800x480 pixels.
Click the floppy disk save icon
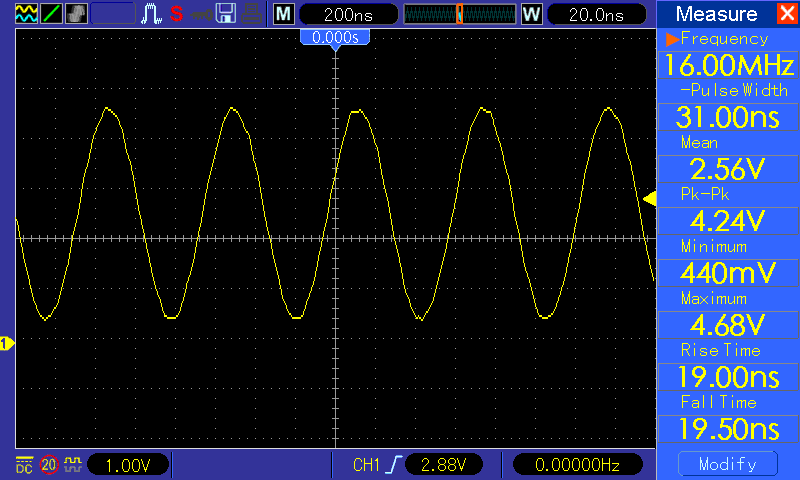(226, 13)
